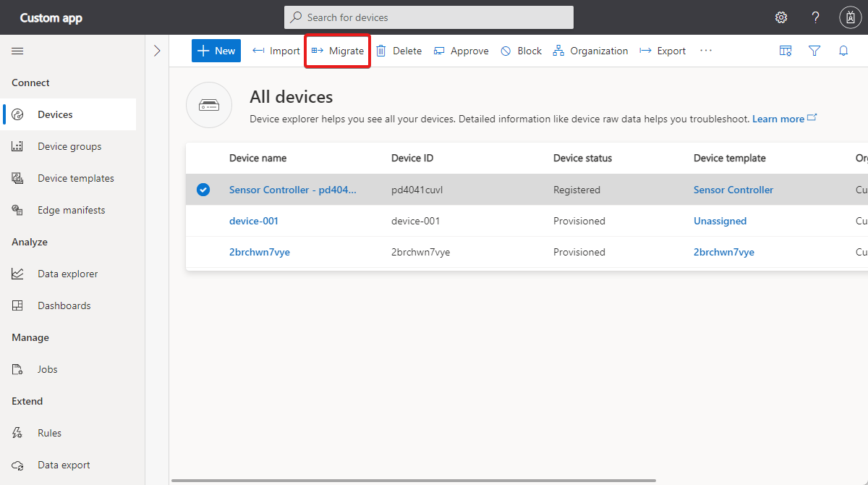The width and height of the screenshot is (868, 485).
Task: Expand the side panel chevron
Action: tap(157, 51)
